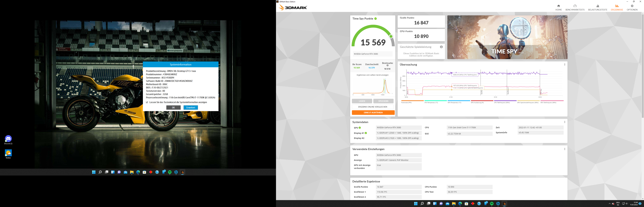Open Verwendete Einstellungen three-dot menu
This screenshot has height=207, width=644.
click(x=565, y=149)
